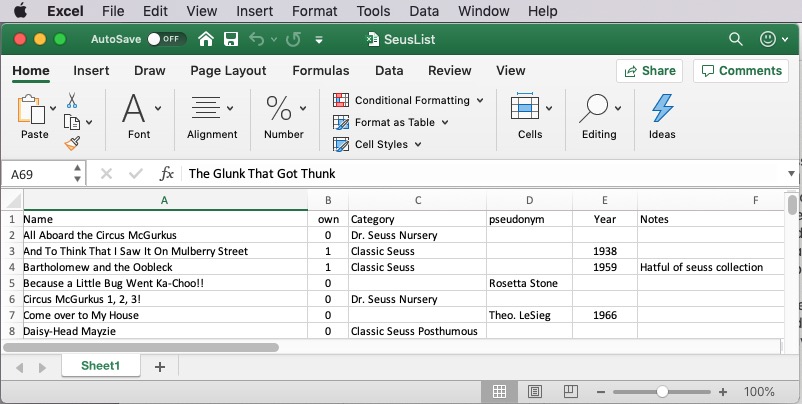The height and width of the screenshot is (404, 802).
Task: Copy selection with the Copy icon
Action: (x=72, y=122)
